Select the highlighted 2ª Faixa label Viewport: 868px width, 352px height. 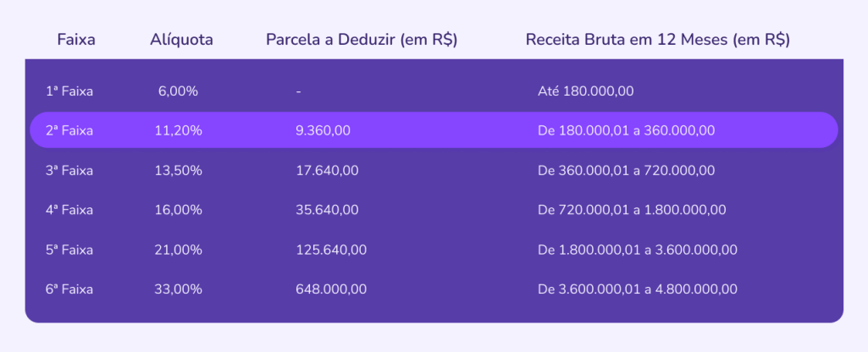tap(69, 130)
